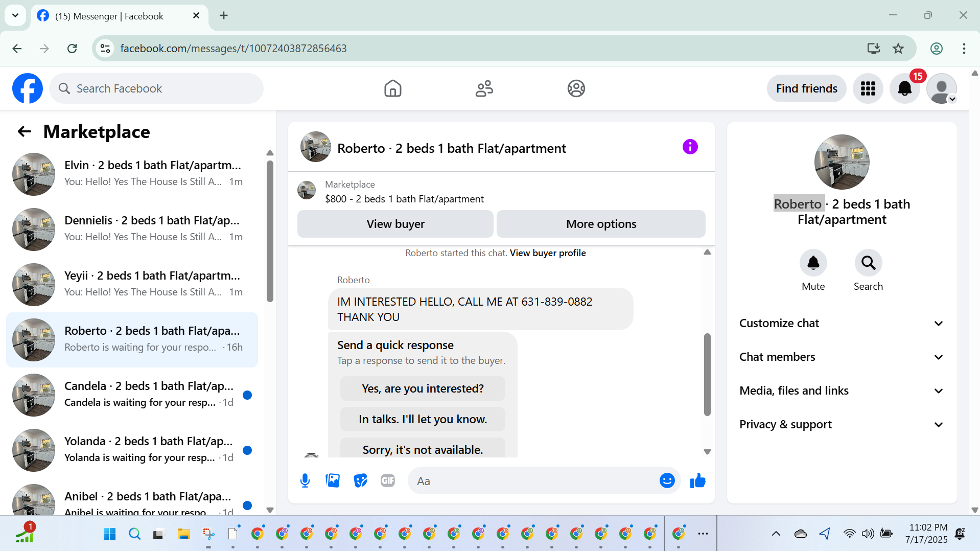980x551 pixels.
Task: Open the Chrome profile icon
Action: click(936, 49)
